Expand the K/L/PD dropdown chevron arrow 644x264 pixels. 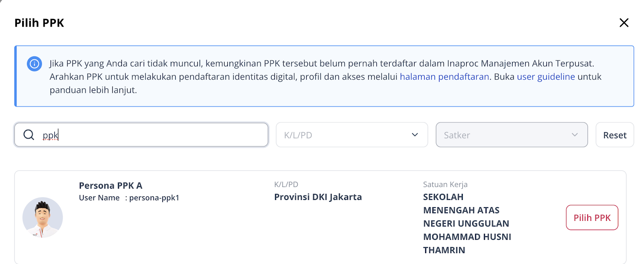pyautogui.click(x=415, y=135)
